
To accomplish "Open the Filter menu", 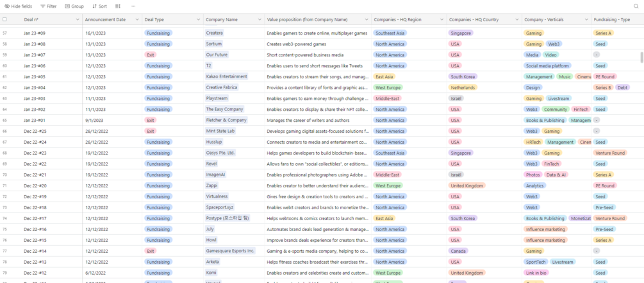I will click(49, 6).
